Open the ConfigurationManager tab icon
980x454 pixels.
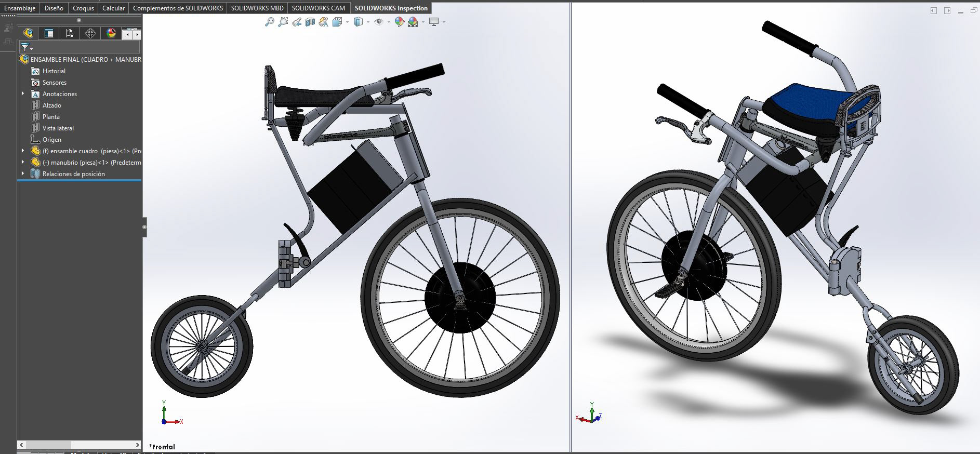pos(70,33)
